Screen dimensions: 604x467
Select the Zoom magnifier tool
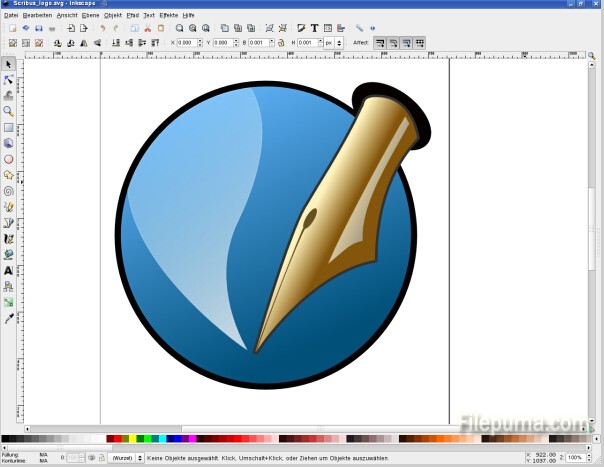click(9, 111)
